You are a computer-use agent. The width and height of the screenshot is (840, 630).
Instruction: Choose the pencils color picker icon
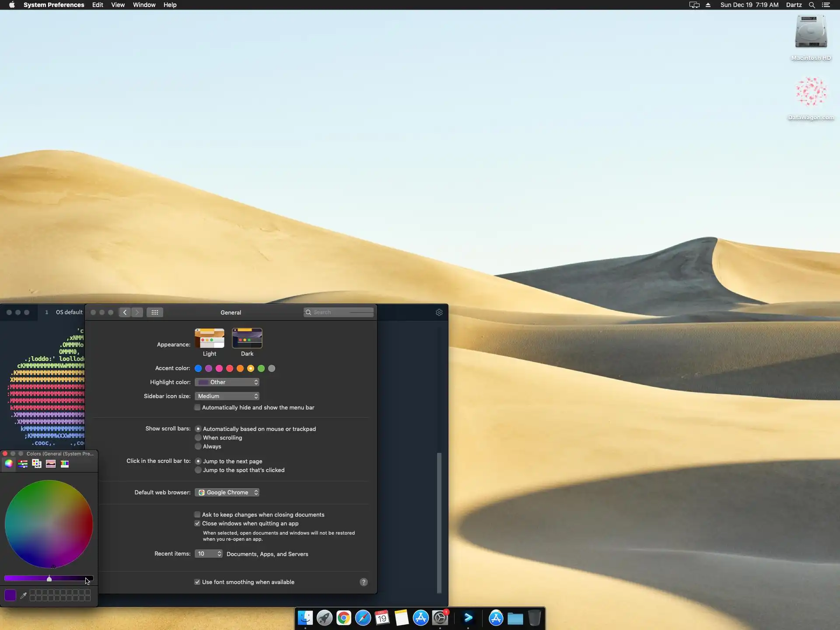(65, 464)
